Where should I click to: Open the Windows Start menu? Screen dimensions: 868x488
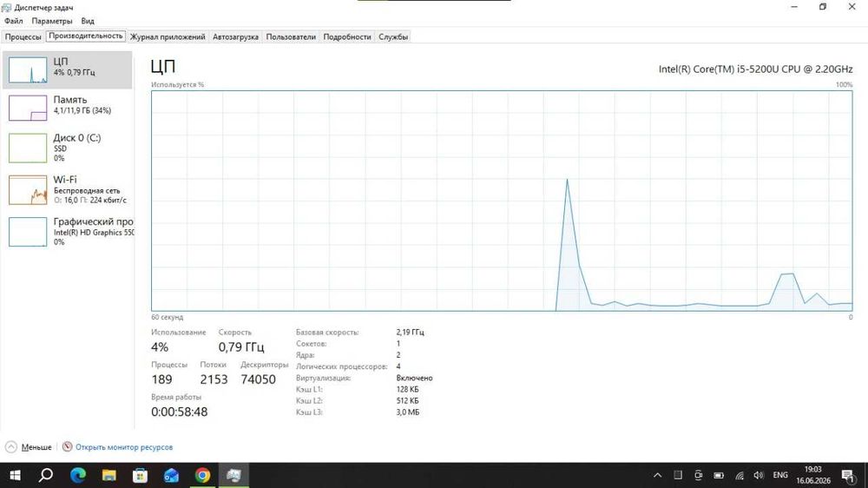click(x=15, y=475)
